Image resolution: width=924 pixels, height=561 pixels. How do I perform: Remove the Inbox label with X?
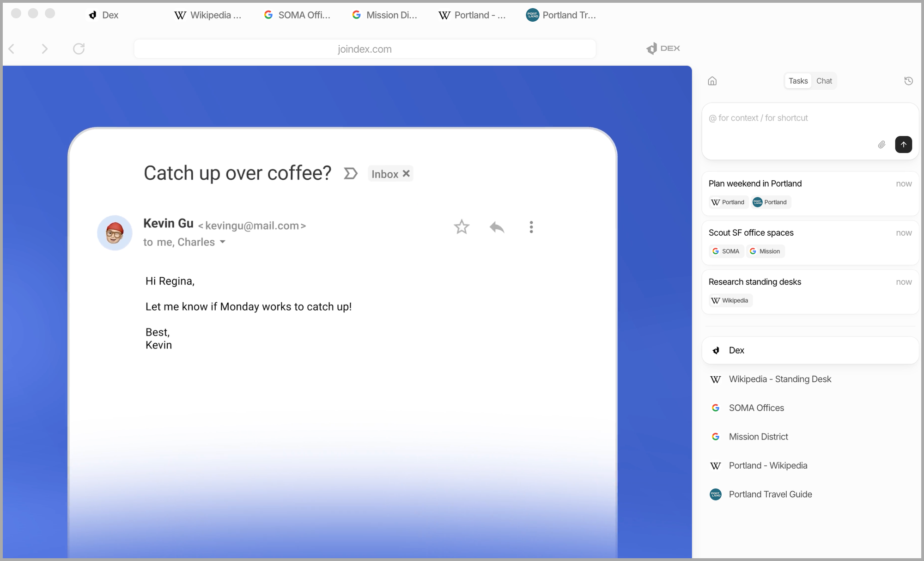click(x=406, y=174)
